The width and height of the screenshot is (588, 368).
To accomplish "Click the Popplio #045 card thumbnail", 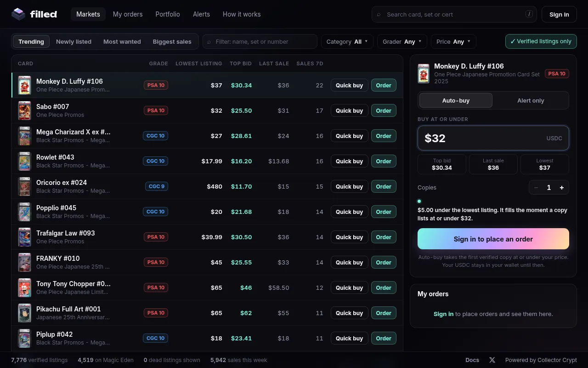I will [24, 212].
